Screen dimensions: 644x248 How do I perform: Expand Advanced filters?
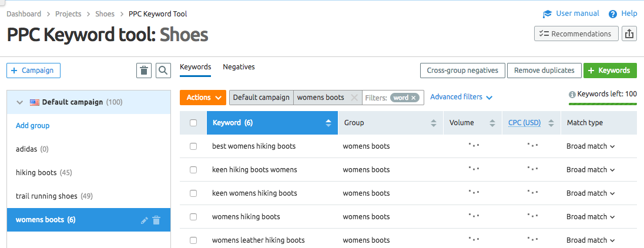click(x=461, y=97)
